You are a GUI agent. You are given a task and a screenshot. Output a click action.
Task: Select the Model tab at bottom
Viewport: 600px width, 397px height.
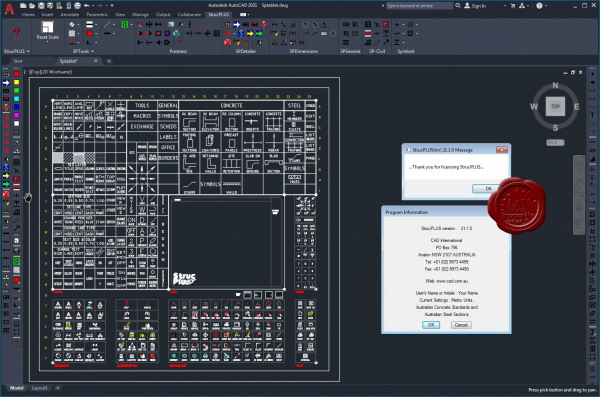click(x=16, y=388)
